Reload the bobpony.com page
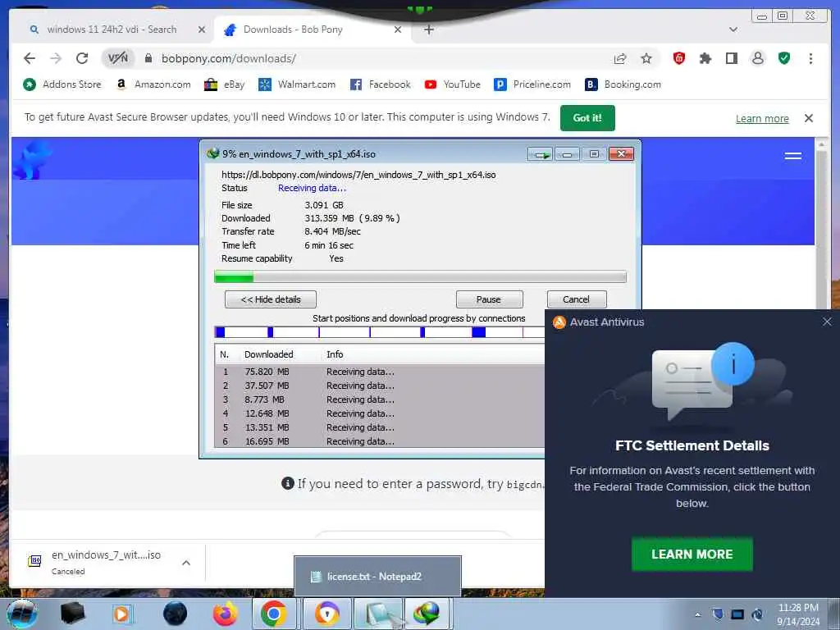This screenshot has height=630, width=840. [82, 58]
